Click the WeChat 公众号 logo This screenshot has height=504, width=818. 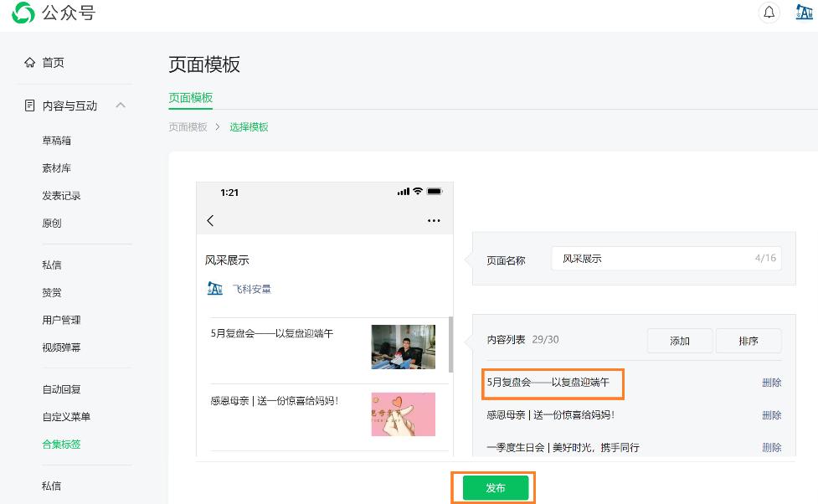[24, 13]
